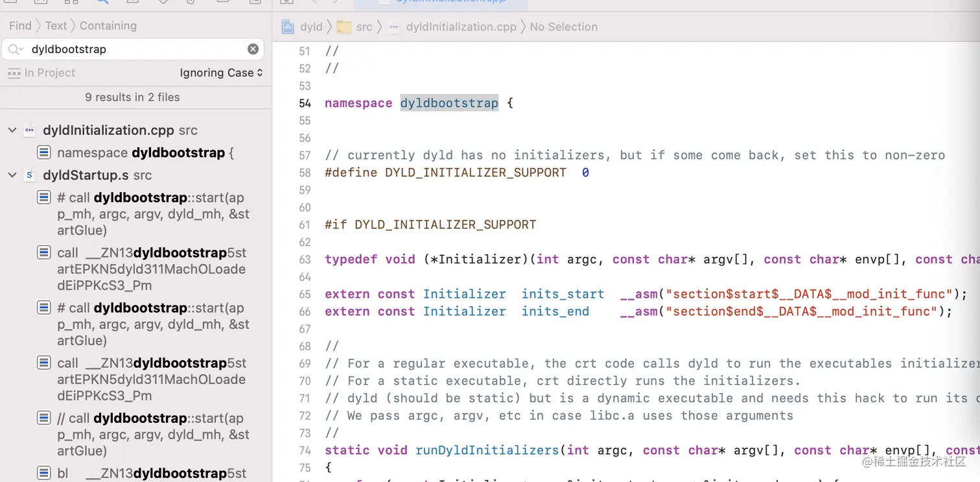The width and height of the screenshot is (980, 482).
Task: Open the dyldInitialization.cpp jump bar menu
Action: pyautogui.click(x=461, y=27)
